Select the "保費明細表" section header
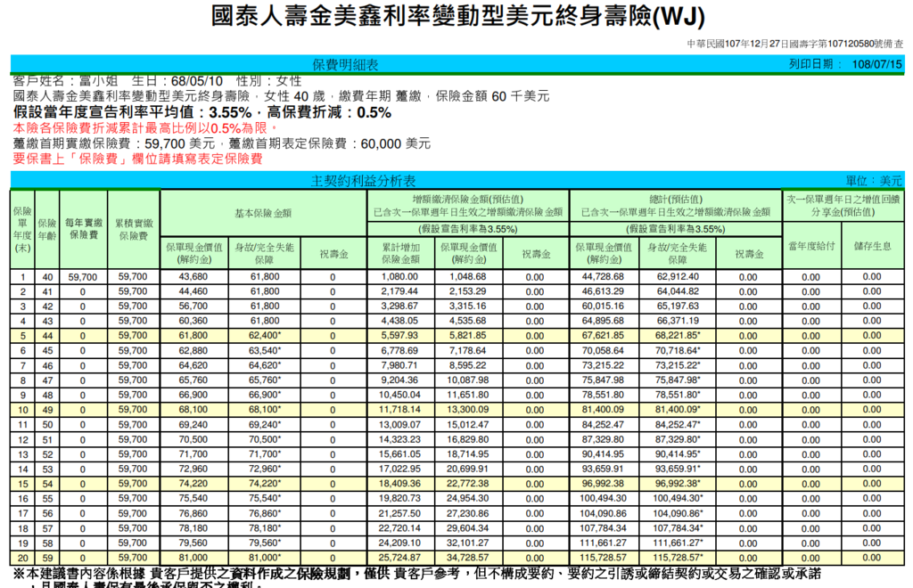913x588 pixels. click(345, 64)
